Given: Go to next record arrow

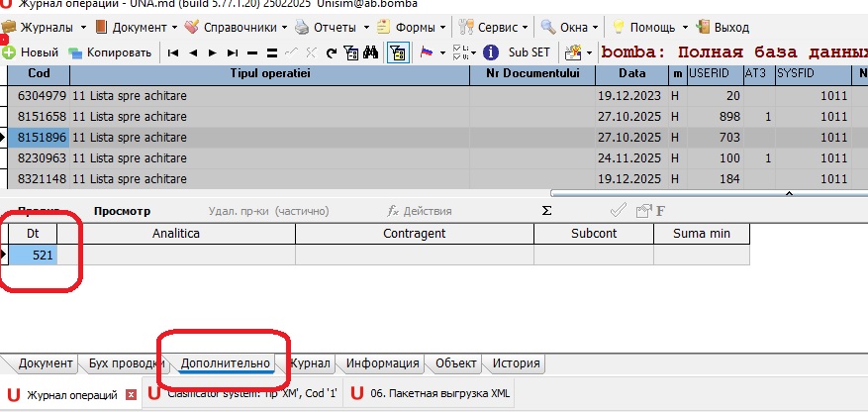Looking at the screenshot, I should tap(213, 53).
